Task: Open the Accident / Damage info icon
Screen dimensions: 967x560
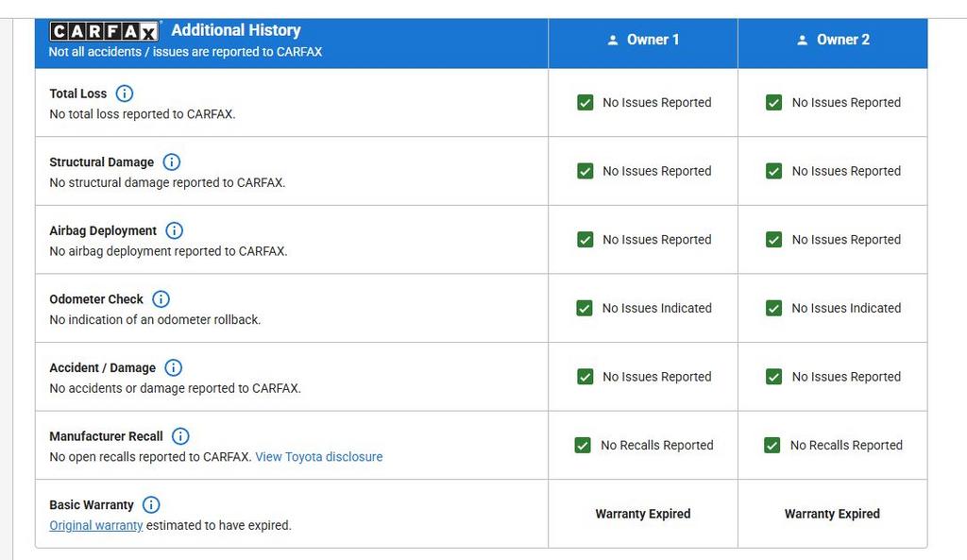Action: [x=174, y=367]
